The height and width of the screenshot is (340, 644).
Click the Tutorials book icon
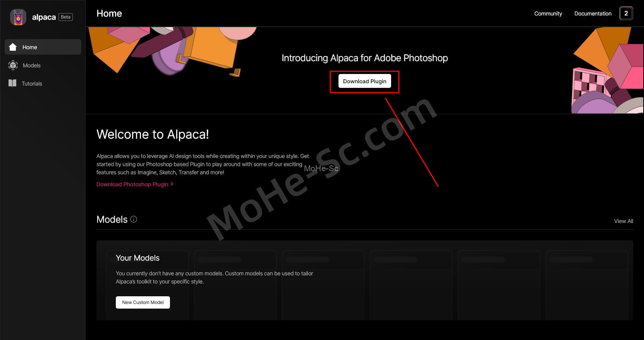(x=12, y=83)
